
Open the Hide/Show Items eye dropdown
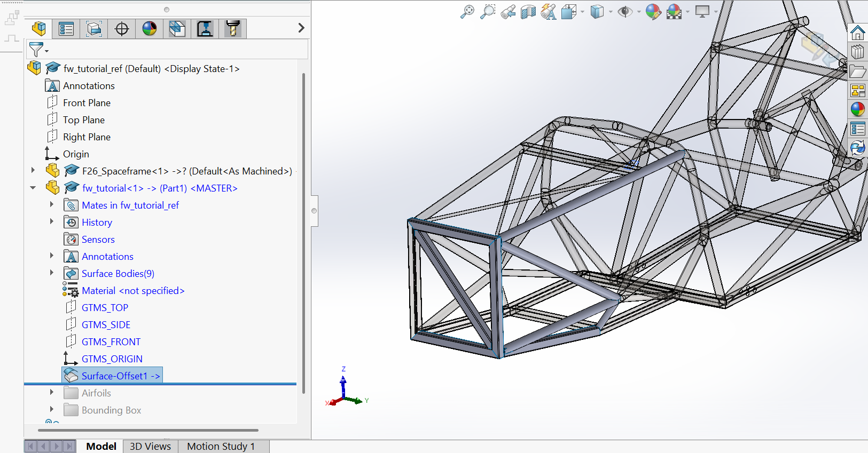point(639,12)
